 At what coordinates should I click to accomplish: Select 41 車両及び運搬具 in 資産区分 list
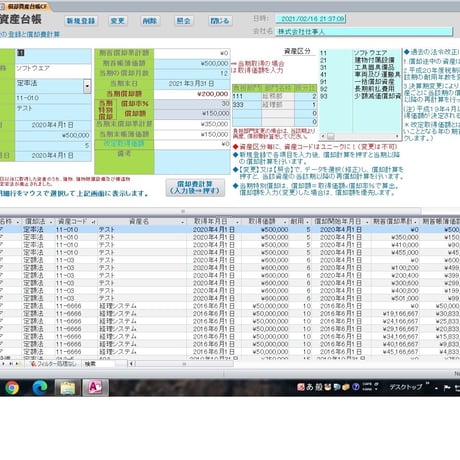pyautogui.click(x=360, y=75)
